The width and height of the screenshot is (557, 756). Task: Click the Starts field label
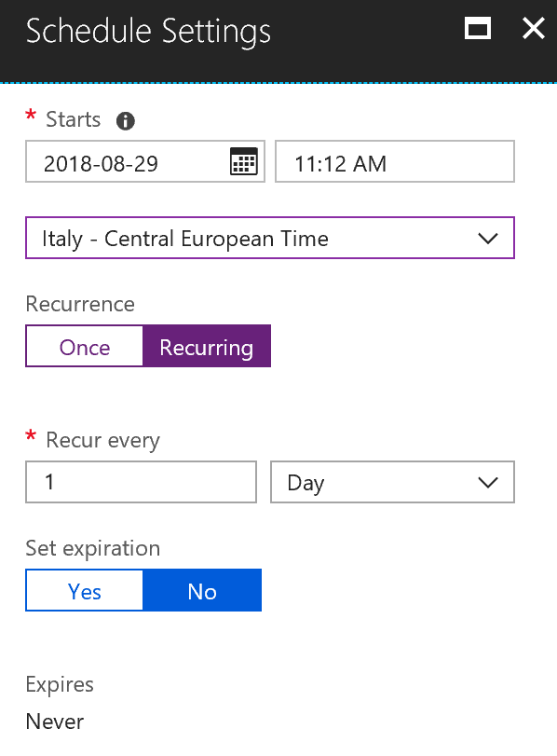[74, 119]
